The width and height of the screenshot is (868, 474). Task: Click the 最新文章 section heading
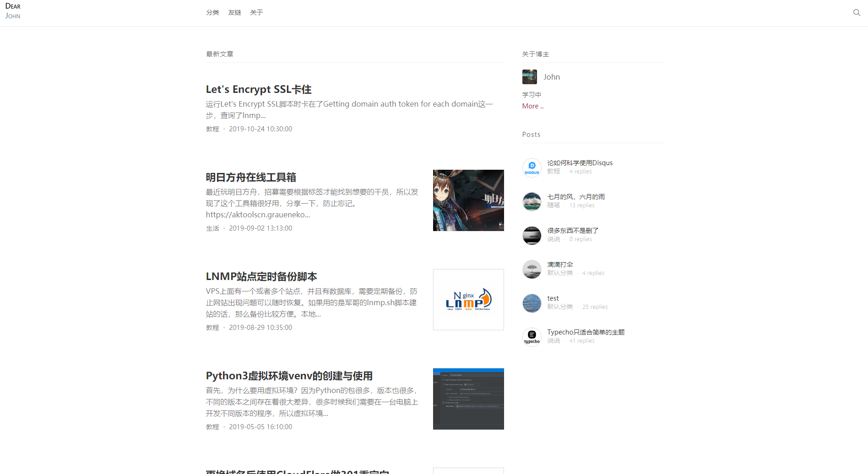220,54
